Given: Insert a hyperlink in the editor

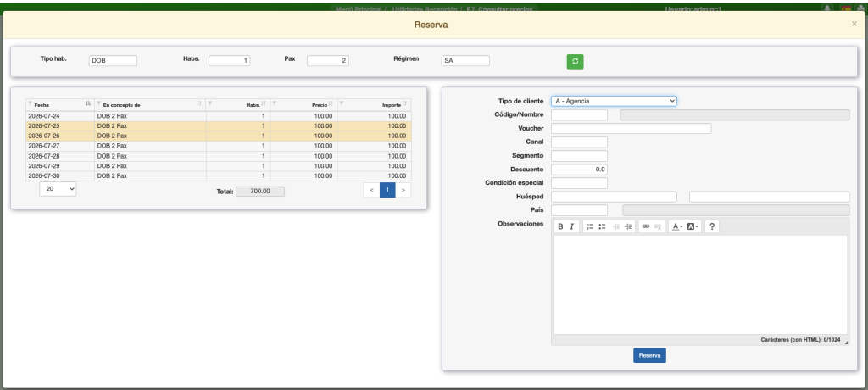Looking at the screenshot, I should pyautogui.click(x=645, y=226).
